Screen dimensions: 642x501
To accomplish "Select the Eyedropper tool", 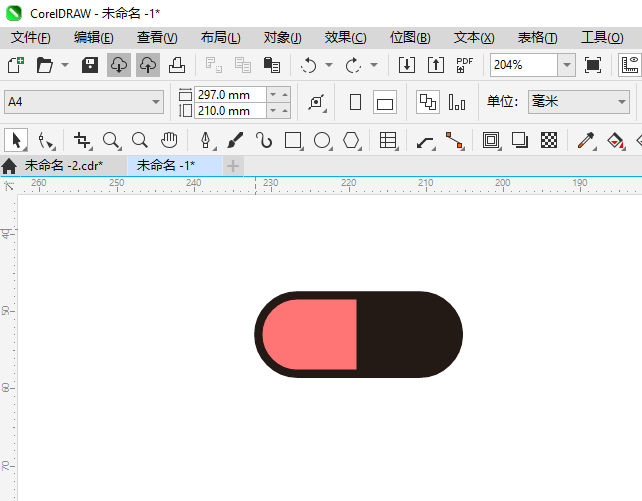I will 586,140.
